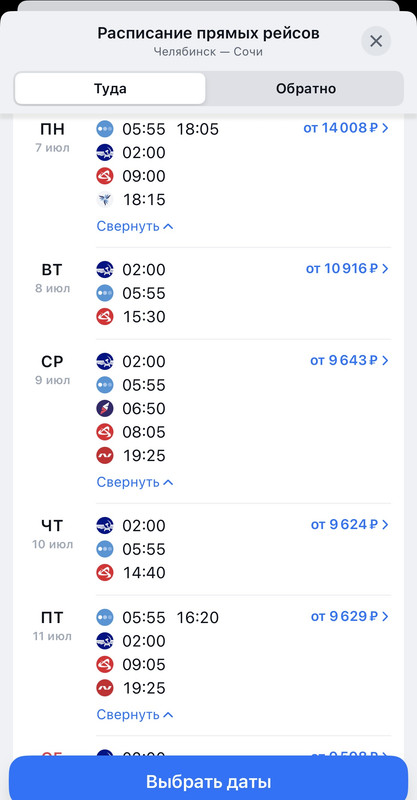The height and width of the screenshot is (800, 417).
Task: Tap red airline icon beside Tuesday 15:30
Action: click(105, 317)
